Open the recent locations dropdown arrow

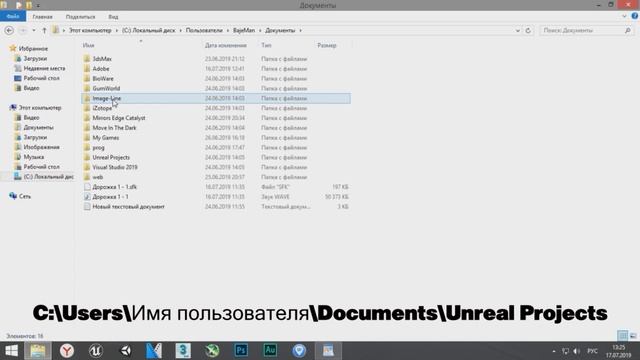point(33,31)
